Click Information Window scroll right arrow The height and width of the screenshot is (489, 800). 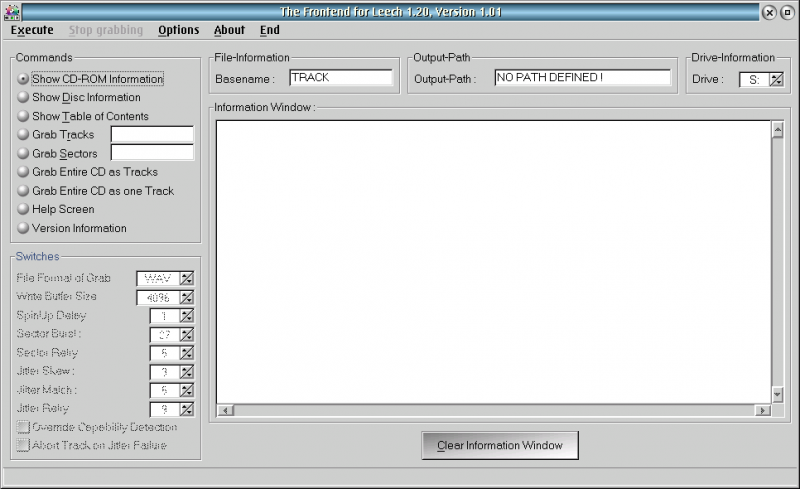tap(763, 410)
